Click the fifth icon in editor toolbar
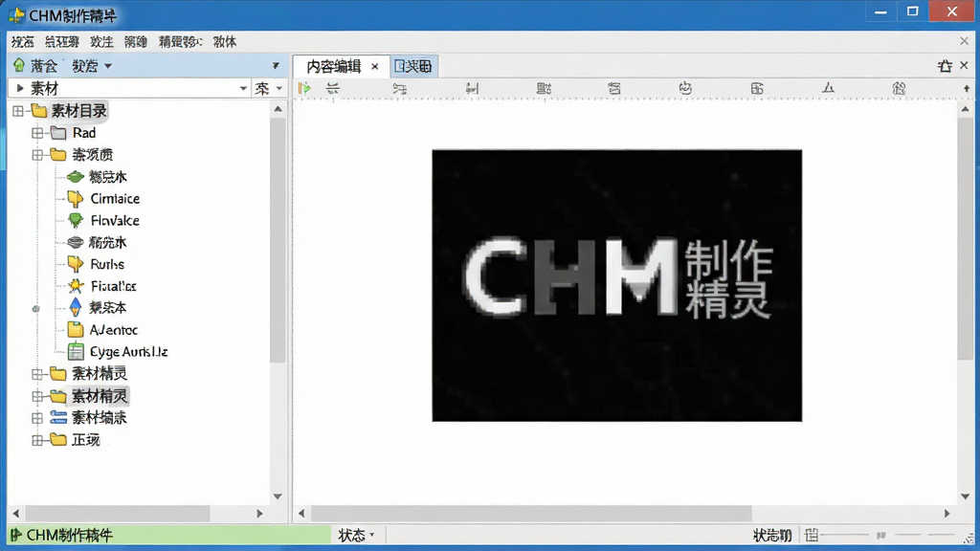Image resolution: width=980 pixels, height=551 pixels. click(544, 89)
